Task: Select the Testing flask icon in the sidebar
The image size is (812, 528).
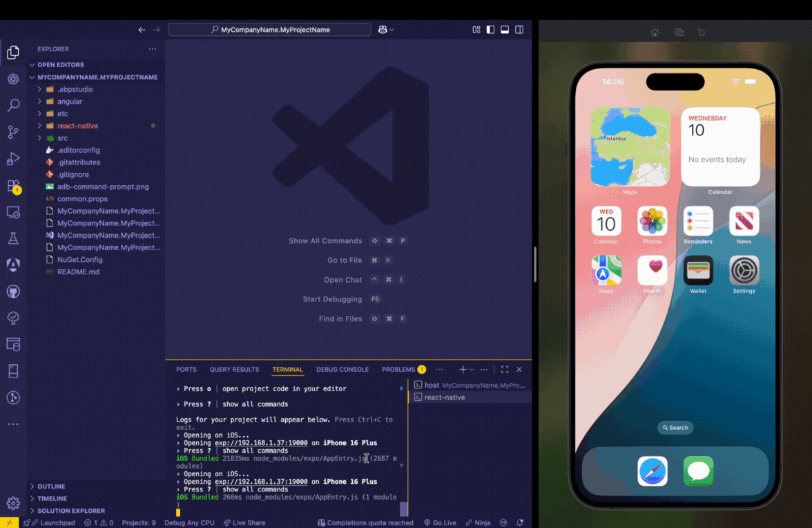Action: point(13,238)
